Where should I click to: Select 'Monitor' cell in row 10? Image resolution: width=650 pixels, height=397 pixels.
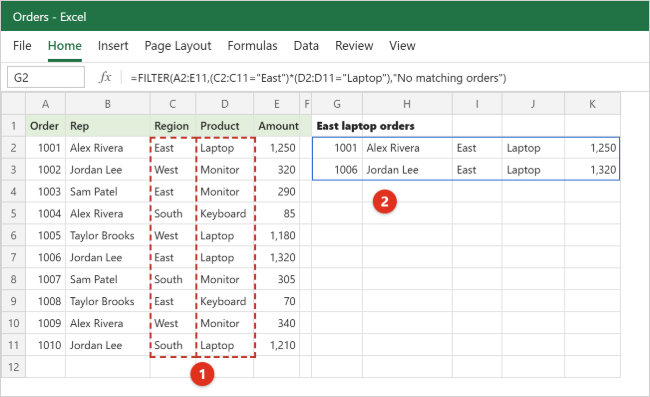coord(225,323)
